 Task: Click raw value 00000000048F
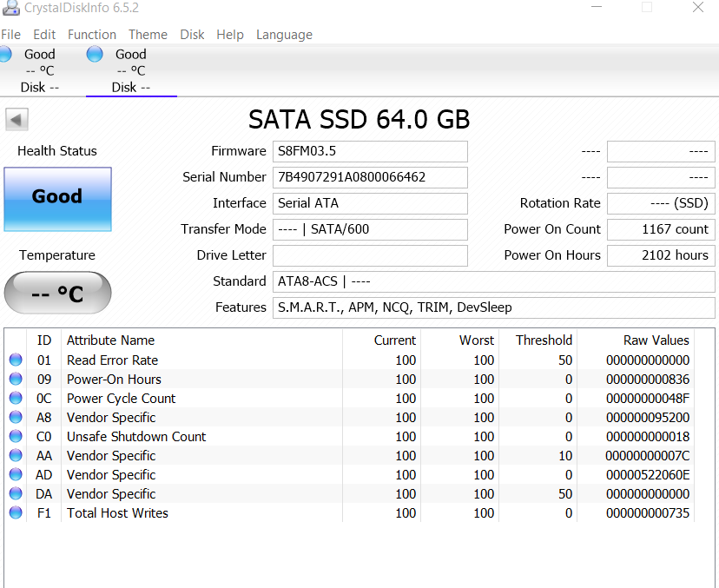click(648, 399)
